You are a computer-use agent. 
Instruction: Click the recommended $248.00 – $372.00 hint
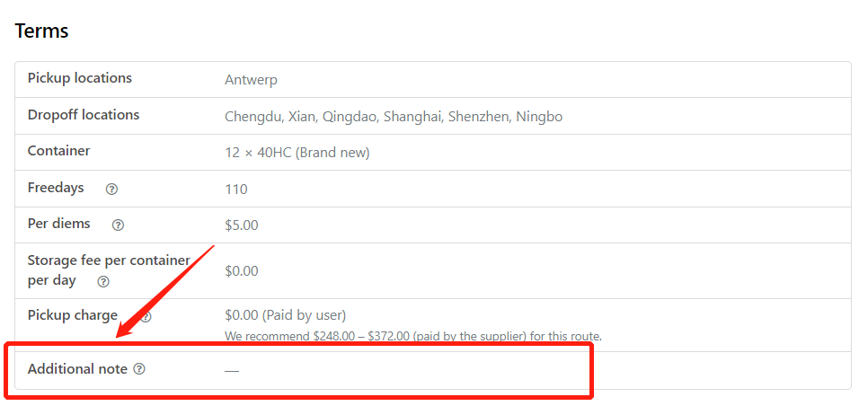point(413,336)
